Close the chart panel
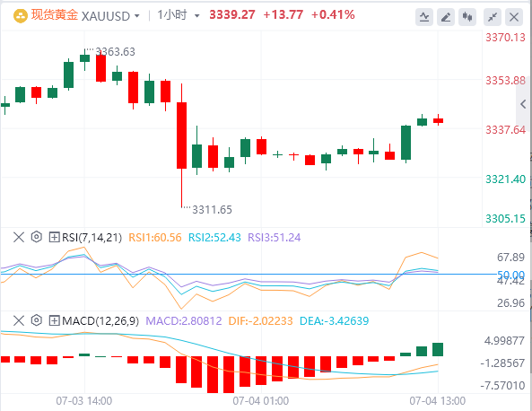 coord(514,17)
